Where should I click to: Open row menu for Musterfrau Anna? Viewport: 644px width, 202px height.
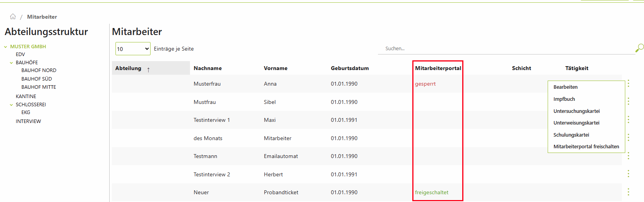[x=628, y=83]
